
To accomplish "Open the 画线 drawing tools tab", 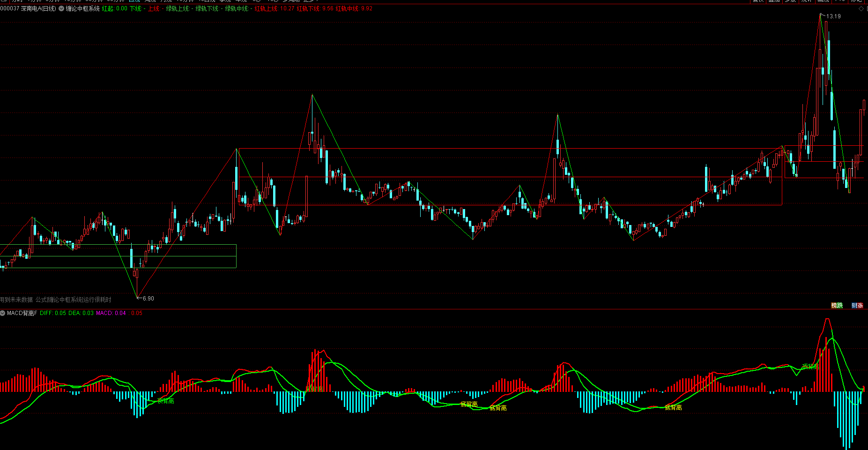I will point(823,1).
